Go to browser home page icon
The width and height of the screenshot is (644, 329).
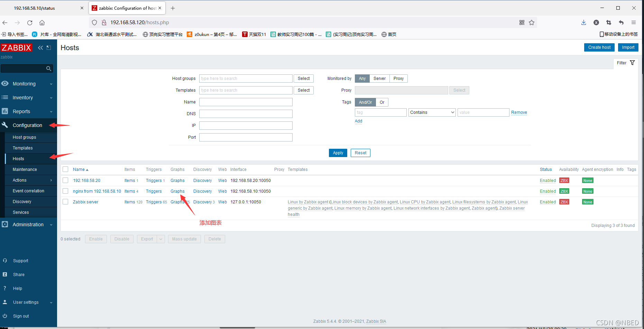pos(42,22)
